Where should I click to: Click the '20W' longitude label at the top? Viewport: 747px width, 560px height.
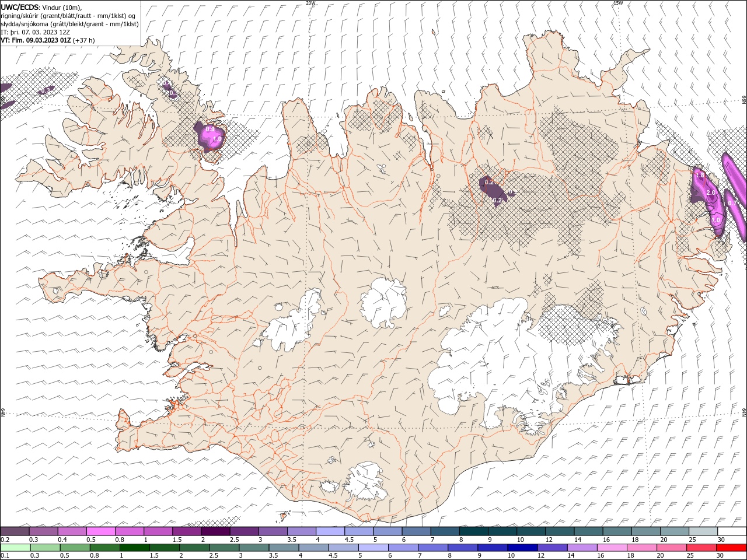pos(310,3)
